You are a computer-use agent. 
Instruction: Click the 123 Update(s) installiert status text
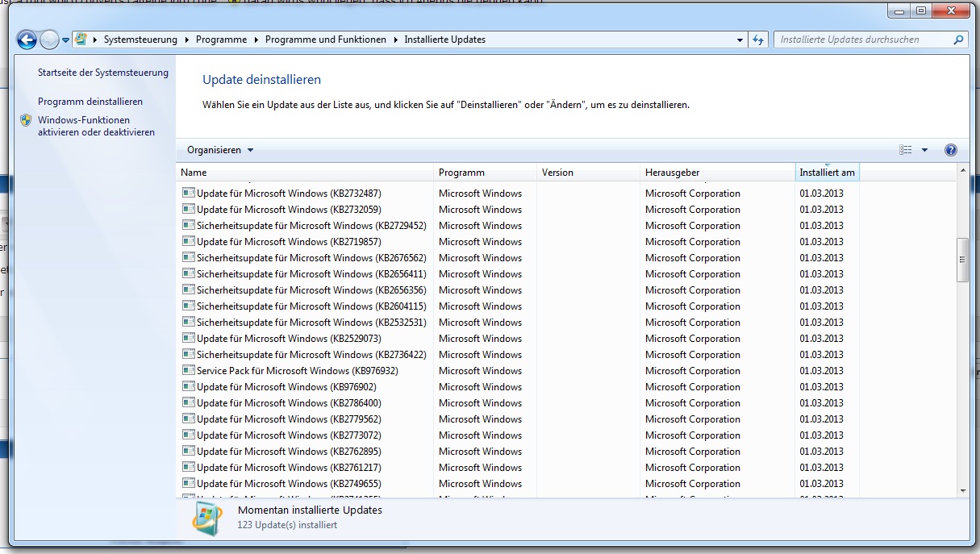pos(287,525)
